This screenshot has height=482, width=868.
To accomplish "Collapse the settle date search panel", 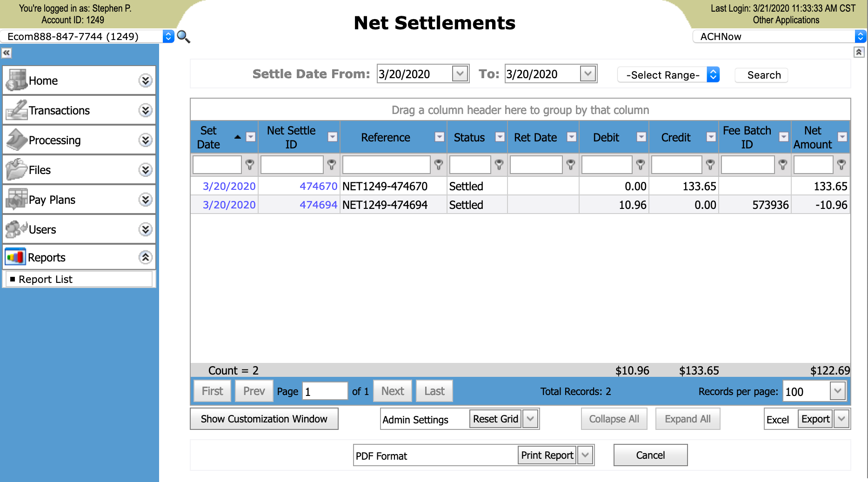I will point(859,53).
